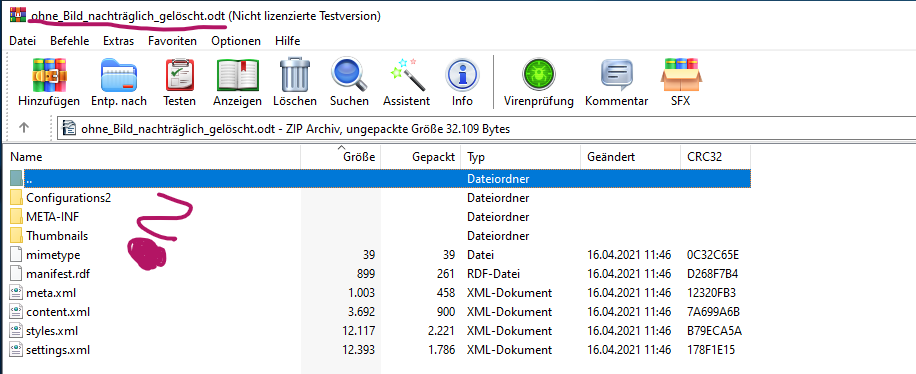Open the Hilfe menu

pyautogui.click(x=287, y=41)
